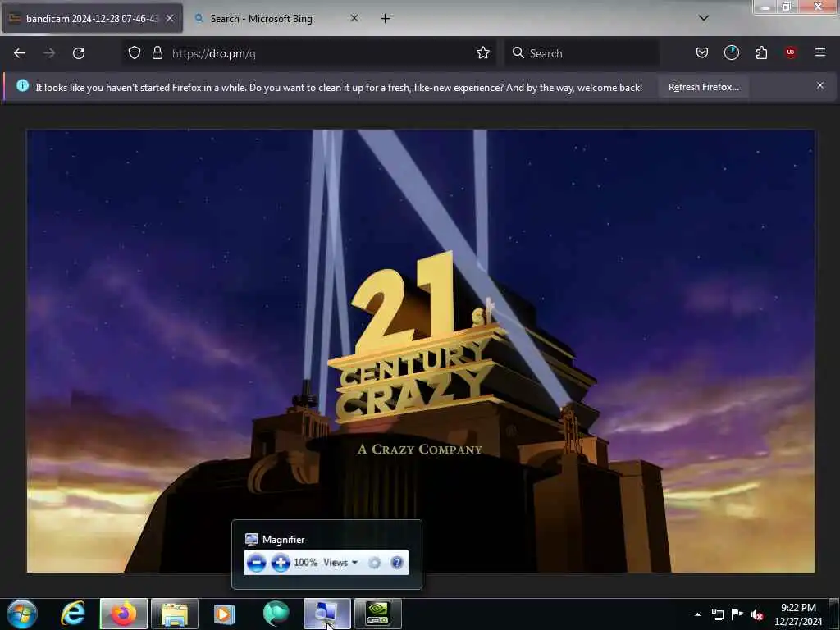
Task: Click the network connection tray icon
Action: pyautogui.click(x=717, y=614)
